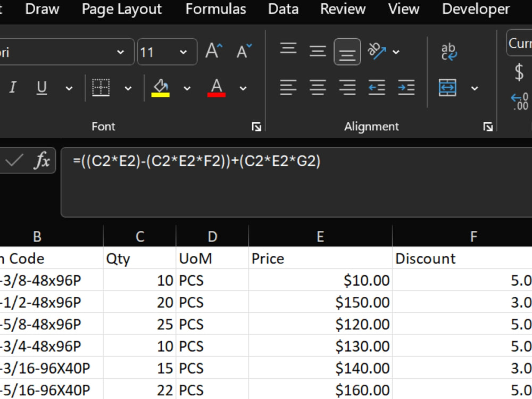Increase font size with large A icon
Viewport: 532px width, 399px height.
214,51
